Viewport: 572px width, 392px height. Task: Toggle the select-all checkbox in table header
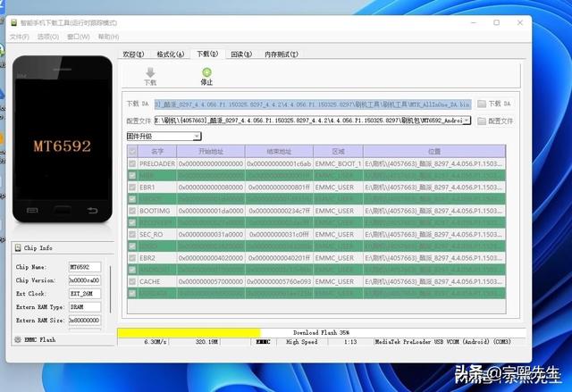click(132, 151)
